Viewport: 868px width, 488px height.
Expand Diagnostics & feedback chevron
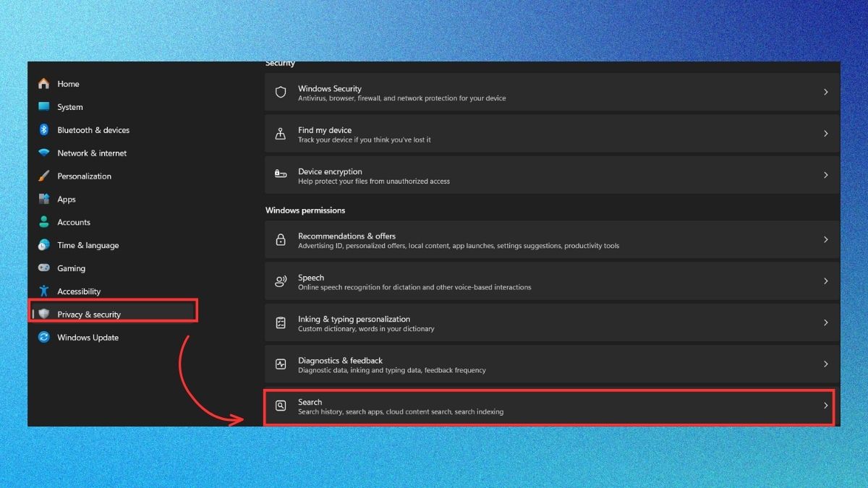[825, 364]
